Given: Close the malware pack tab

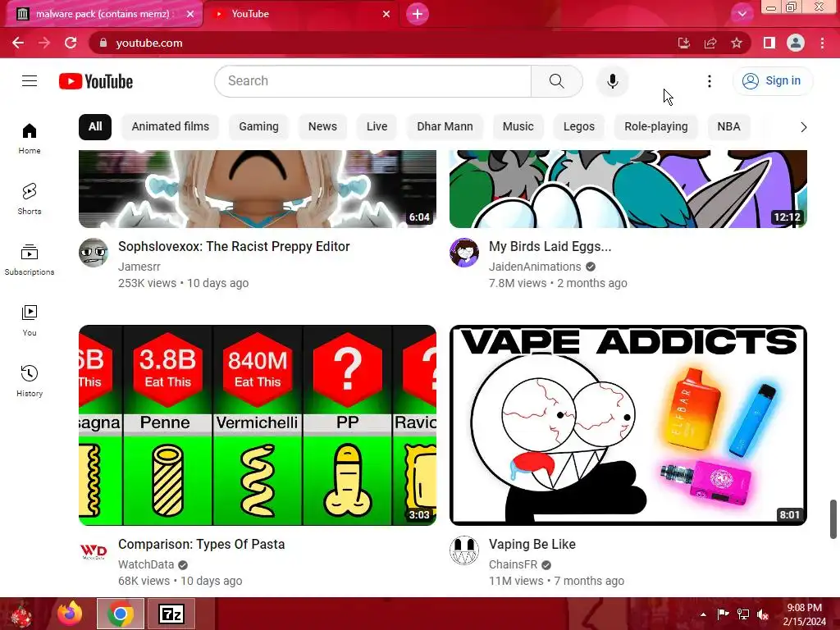Looking at the screenshot, I should [x=190, y=14].
